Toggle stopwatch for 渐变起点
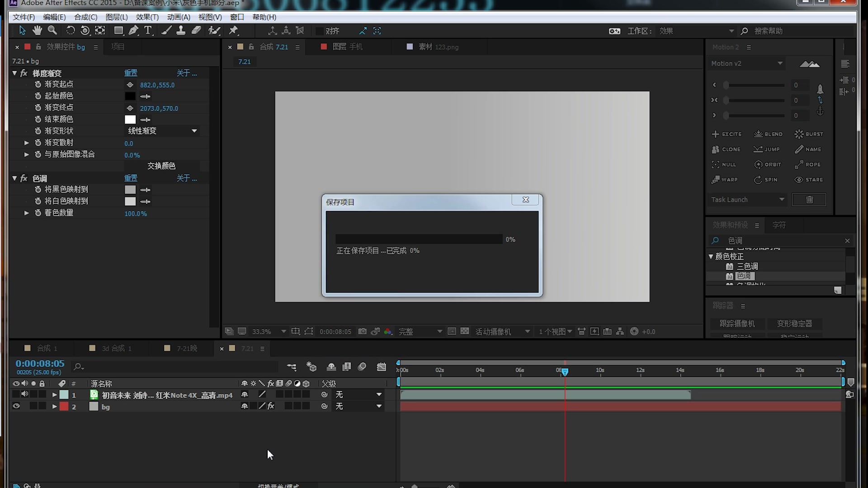This screenshot has width=868, height=488. [x=38, y=84]
